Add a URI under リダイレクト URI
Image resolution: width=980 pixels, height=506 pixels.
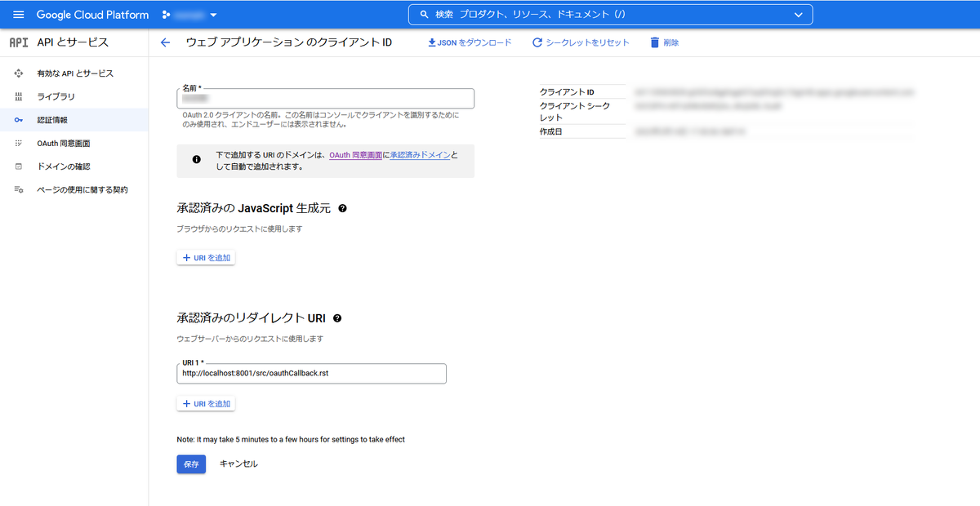click(207, 404)
